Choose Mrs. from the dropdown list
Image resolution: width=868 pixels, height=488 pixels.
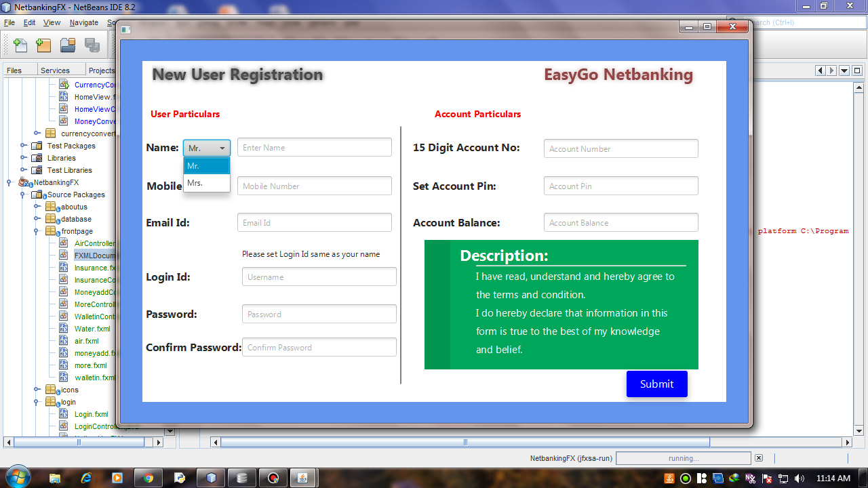tap(207, 183)
